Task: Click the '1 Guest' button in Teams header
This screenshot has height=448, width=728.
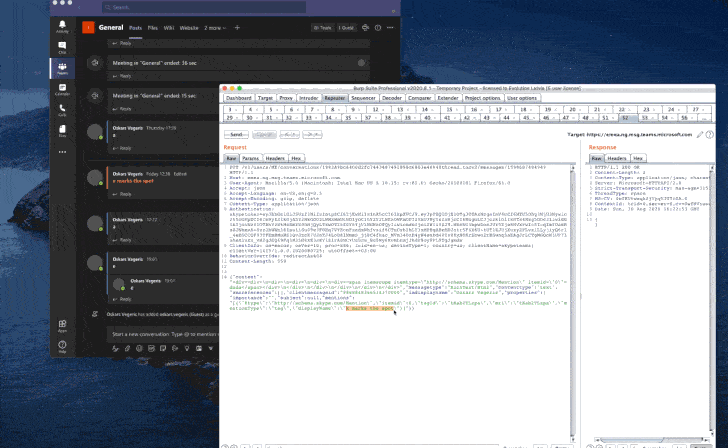Action: click(x=346, y=28)
